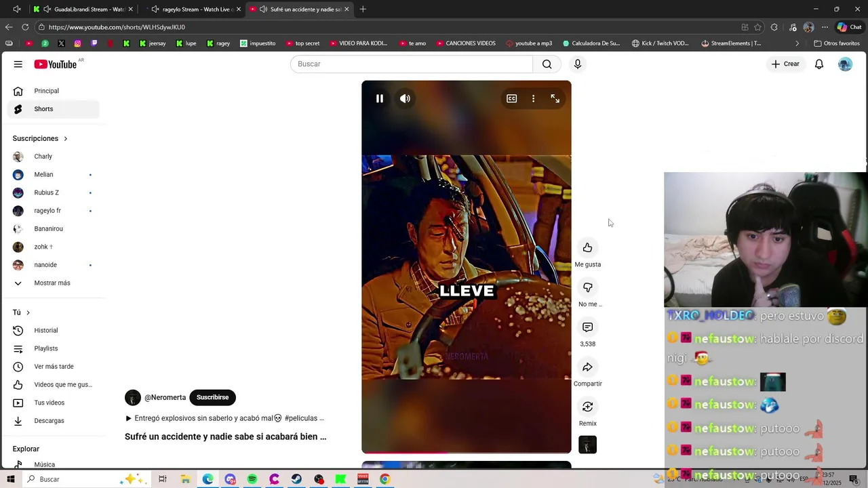Remix this Short
The image size is (868, 488).
588,407
